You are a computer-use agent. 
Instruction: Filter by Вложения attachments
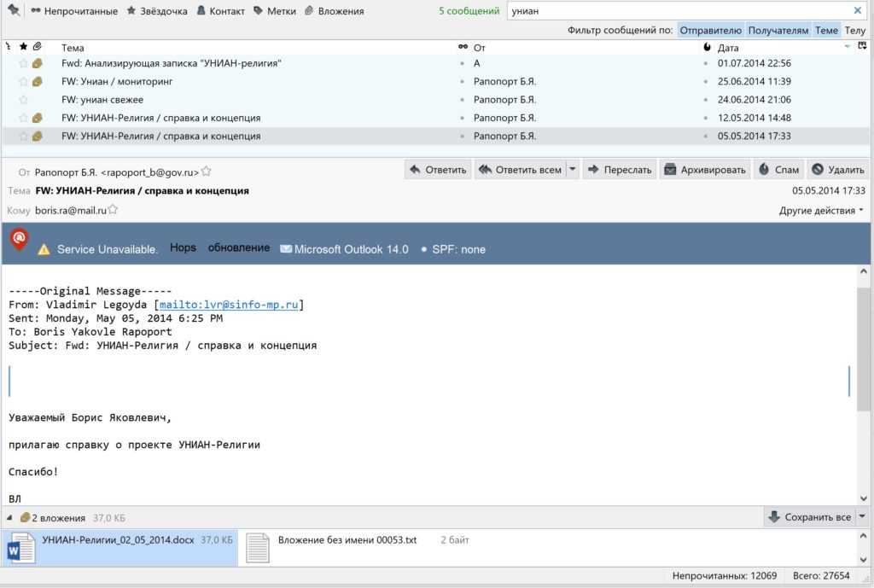click(335, 11)
